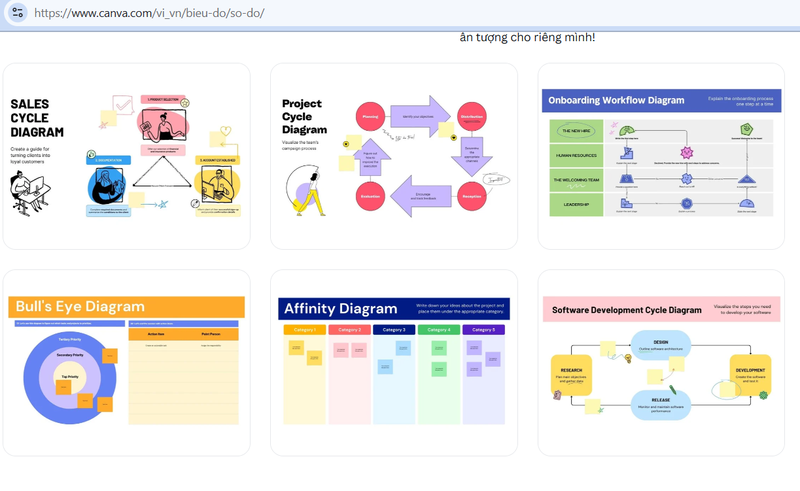Select the browser address bar URL
The image size is (800, 491).
click(149, 13)
